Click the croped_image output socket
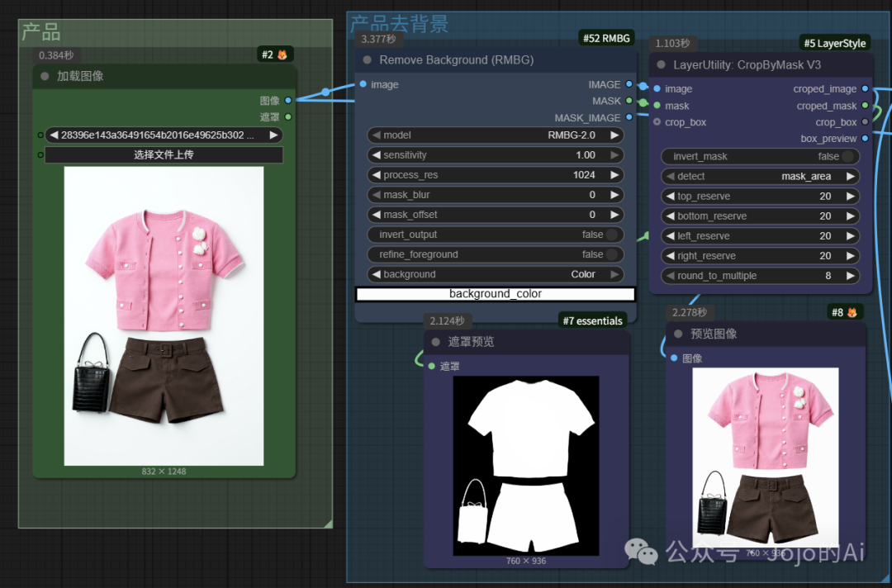The image size is (892, 588). point(866,88)
